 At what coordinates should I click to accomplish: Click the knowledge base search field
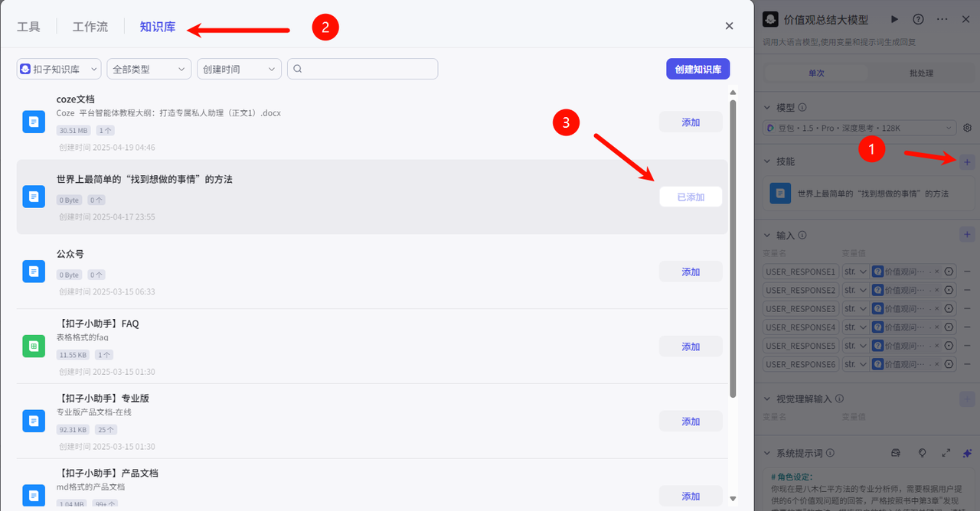coord(367,69)
